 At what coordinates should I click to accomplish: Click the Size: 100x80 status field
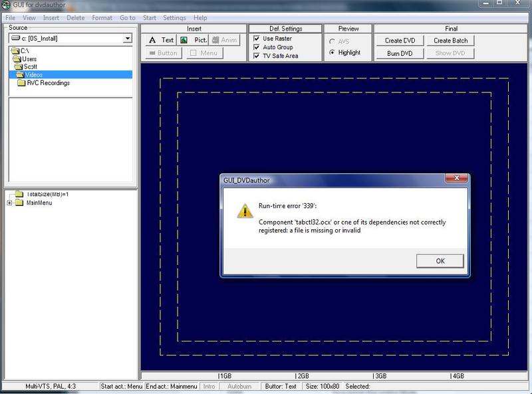[323, 386]
